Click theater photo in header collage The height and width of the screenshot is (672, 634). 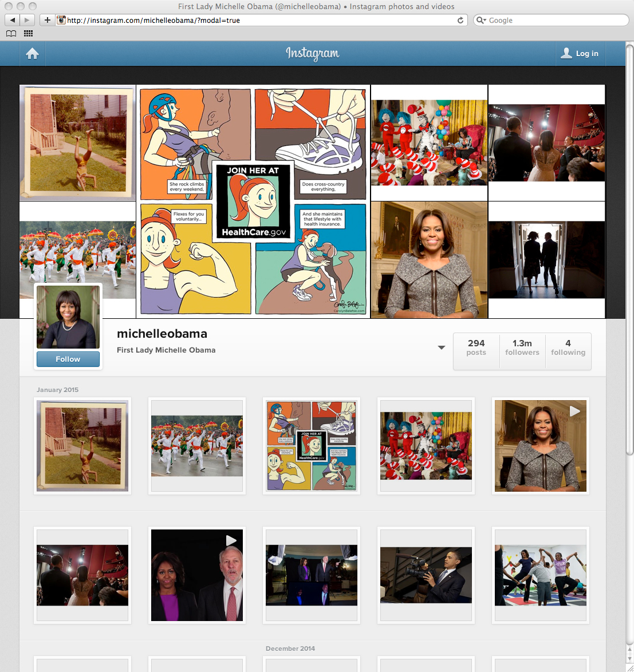click(x=546, y=143)
